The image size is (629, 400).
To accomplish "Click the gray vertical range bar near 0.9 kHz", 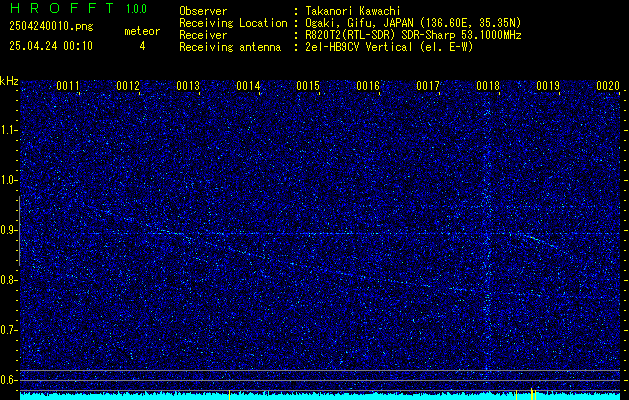I will 19,231.
